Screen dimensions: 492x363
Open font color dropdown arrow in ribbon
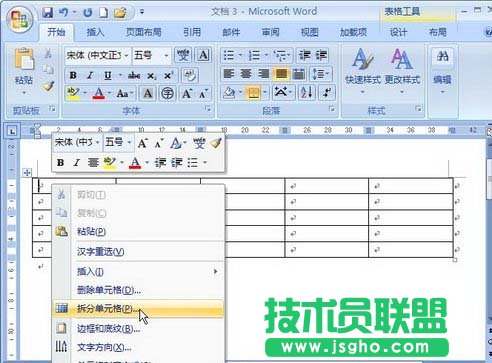(109, 94)
